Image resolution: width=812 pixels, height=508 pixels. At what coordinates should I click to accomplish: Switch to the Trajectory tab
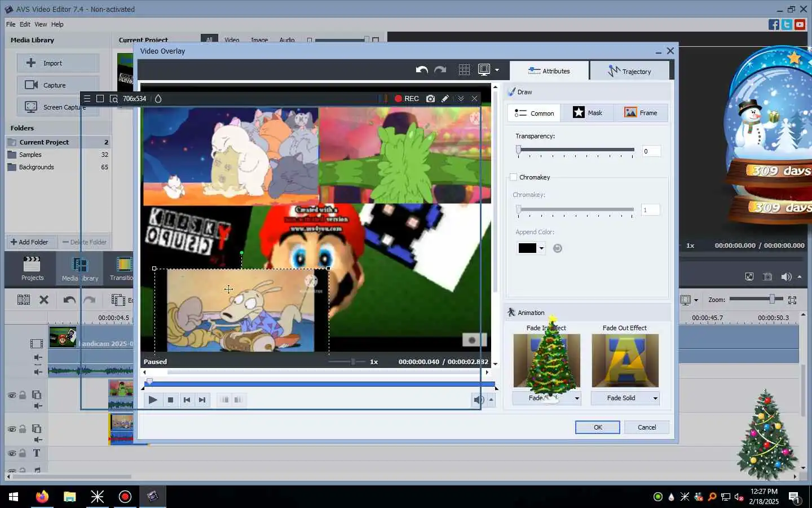pyautogui.click(x=630, y=71)
